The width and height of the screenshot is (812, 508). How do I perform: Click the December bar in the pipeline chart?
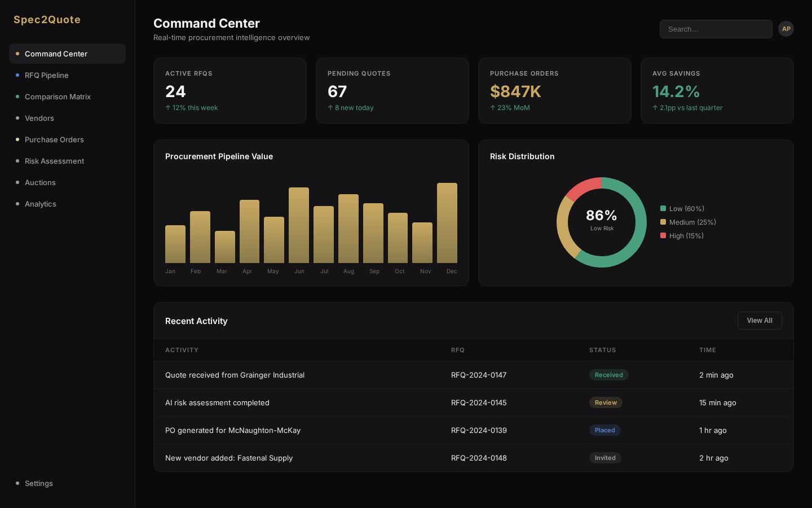(447, 223)
